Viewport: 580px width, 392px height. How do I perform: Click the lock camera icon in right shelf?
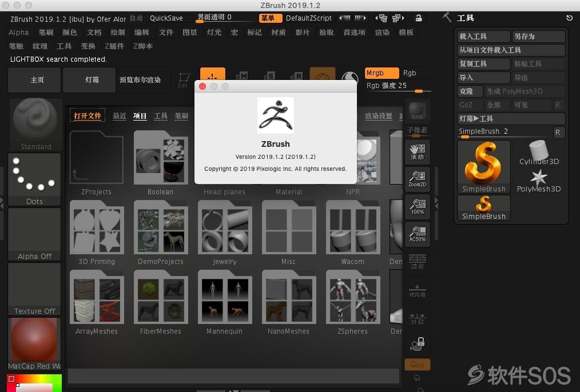417,343
